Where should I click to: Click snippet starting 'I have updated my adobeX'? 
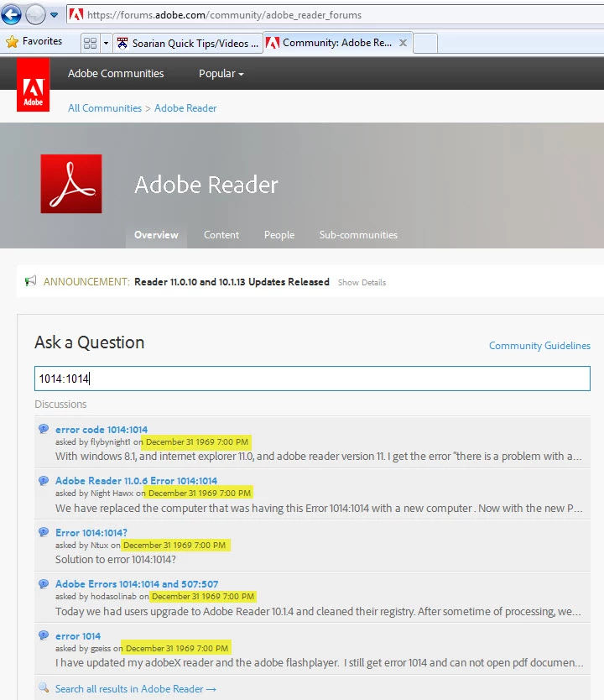(x=320, y=662)
